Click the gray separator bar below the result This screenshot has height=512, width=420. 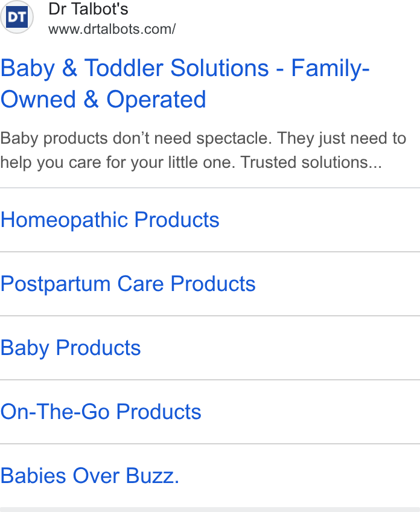[x=210, y=510]
